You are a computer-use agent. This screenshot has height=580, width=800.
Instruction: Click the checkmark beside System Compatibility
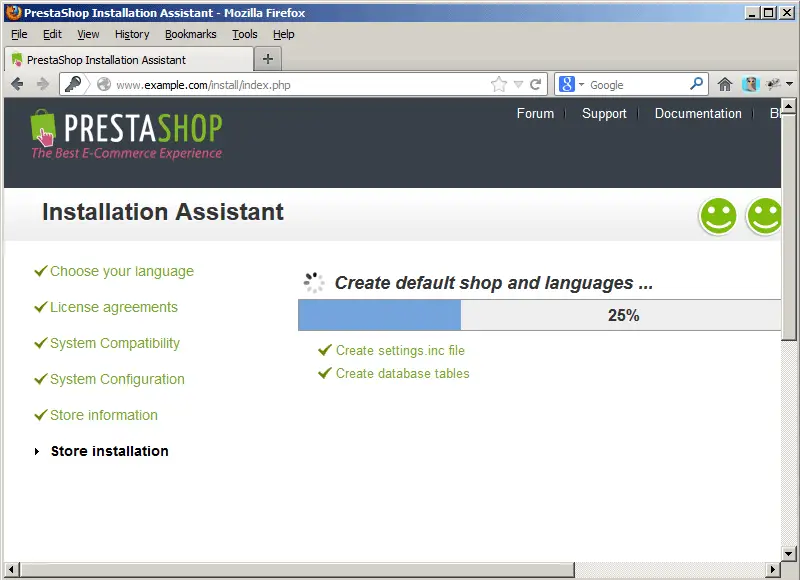[41, 343]
